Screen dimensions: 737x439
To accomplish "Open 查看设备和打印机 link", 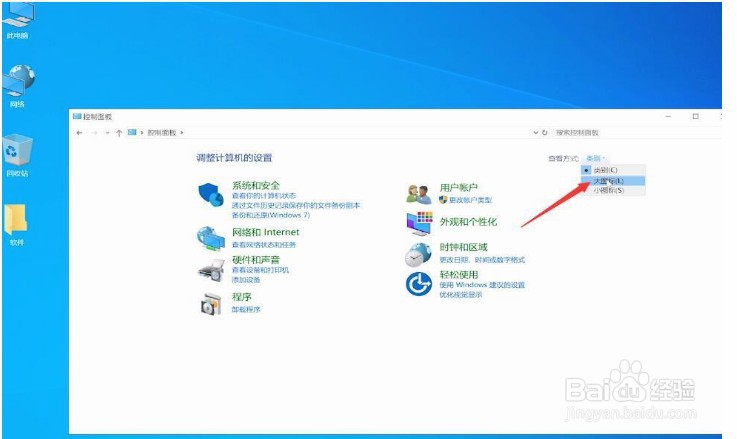I will pos(260,270).
